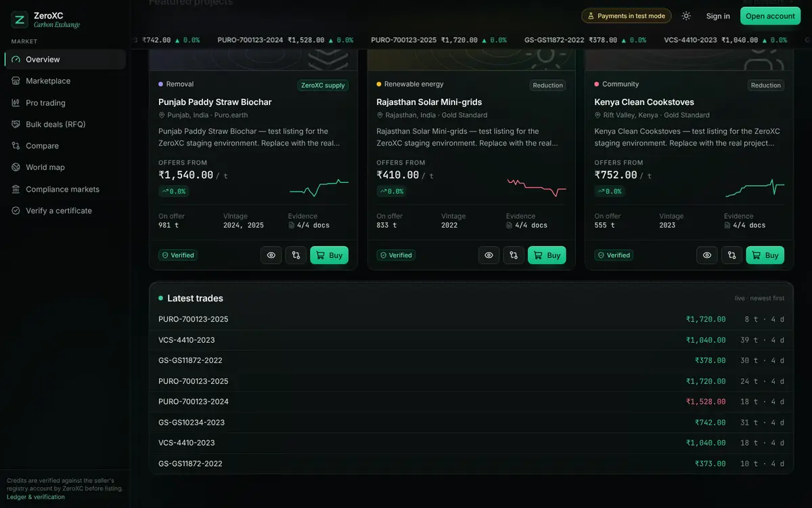This screenshot has height=508, width=812.
Task: Add Rajasthan Solar Mini-grids to compare
Action: (514, 255)
